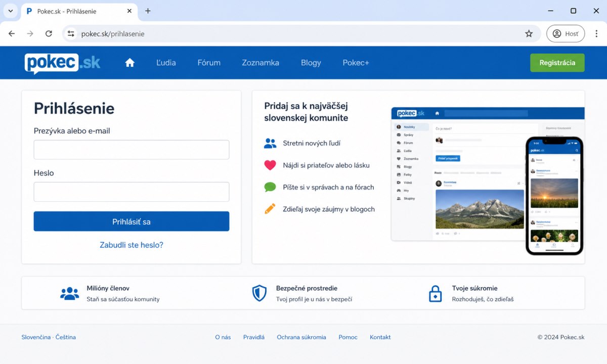Image resolution: width=607 pixels, height=364 pixels.
Task: Select the Pokec.sk - Prihlásenie tab
Action: 79,11
